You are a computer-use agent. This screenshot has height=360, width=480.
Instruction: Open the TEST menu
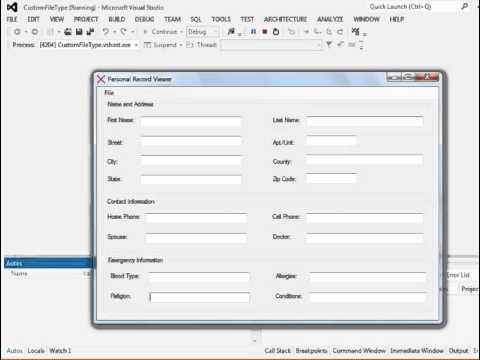tap(247, 19)
